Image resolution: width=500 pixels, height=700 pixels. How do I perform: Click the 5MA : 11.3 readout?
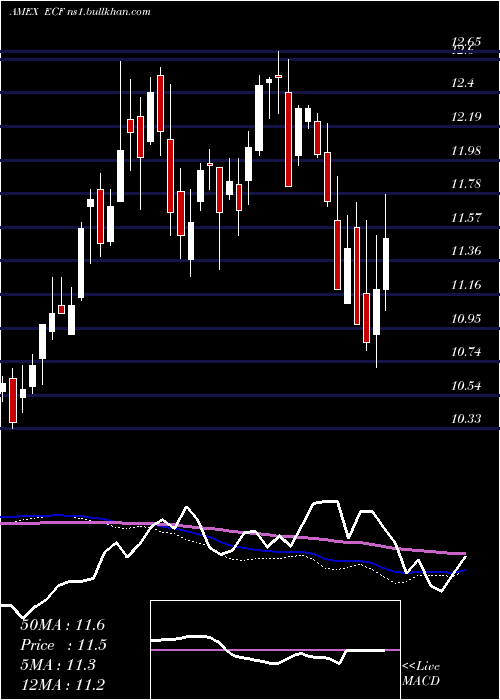58,665
